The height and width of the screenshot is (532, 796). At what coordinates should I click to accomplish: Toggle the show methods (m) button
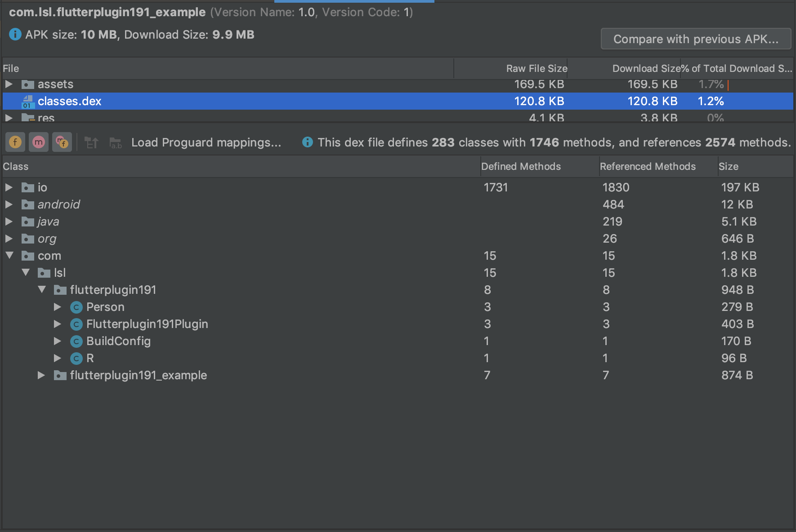pyautogui.click(x=39, y=142)
